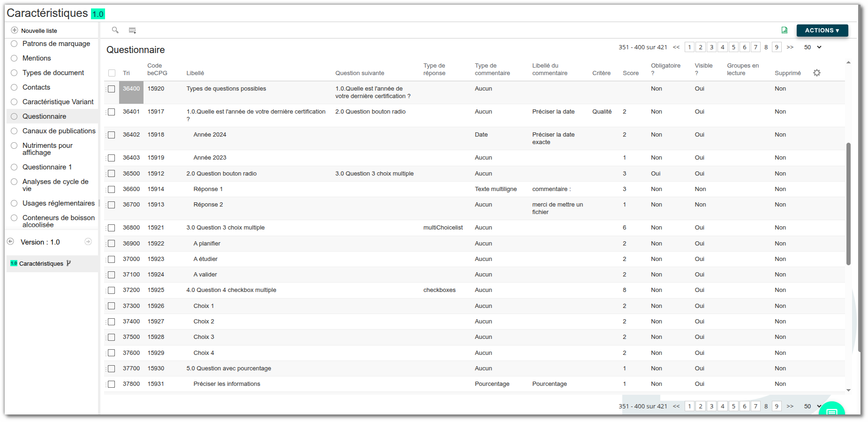Click the table scroll-down arrow
Viewport: 868px width, 422px height.
(x=848, y=390)
